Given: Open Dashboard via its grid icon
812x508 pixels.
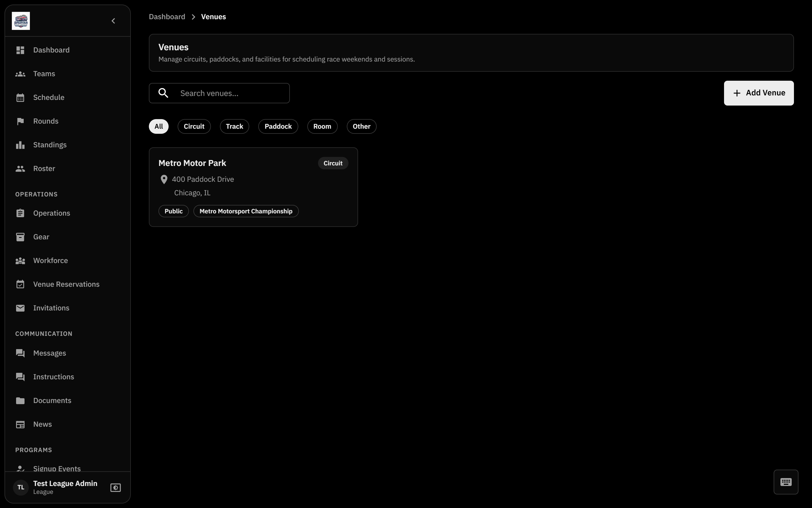Looking at the screenshot, I should click(x=20, y=50).
